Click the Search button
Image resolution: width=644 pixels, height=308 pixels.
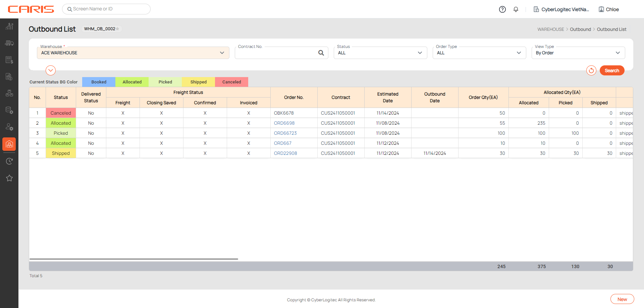(x=612, y=70)
